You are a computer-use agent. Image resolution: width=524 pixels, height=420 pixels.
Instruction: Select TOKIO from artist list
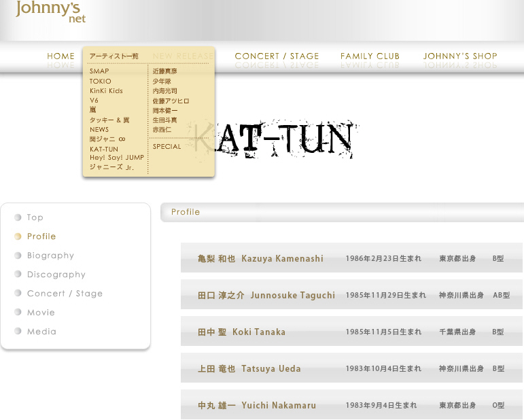pos(101,81)
